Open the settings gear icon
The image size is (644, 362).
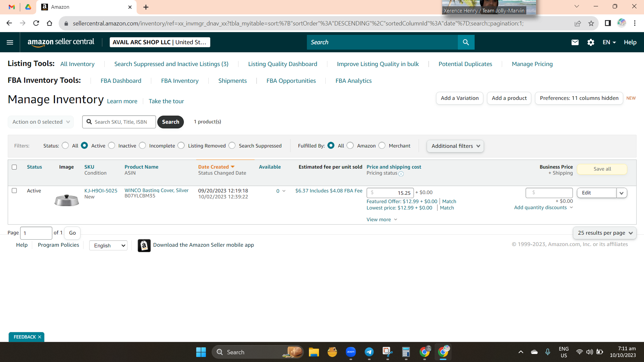[x=591, y=42]
